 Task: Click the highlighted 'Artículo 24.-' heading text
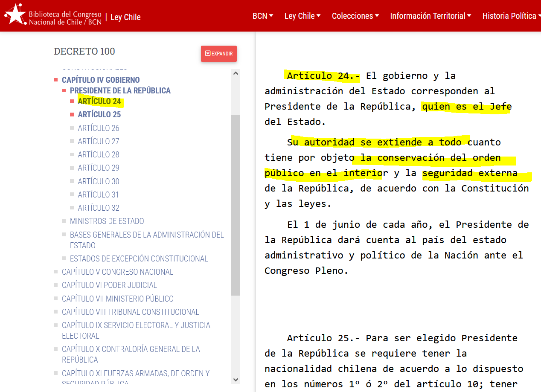pos(323,76)
